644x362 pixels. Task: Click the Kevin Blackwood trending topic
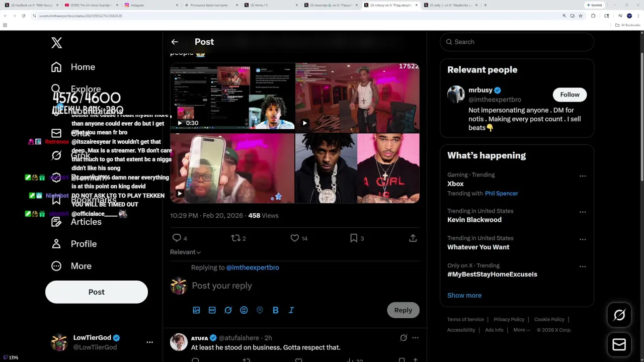pos(474,220)
